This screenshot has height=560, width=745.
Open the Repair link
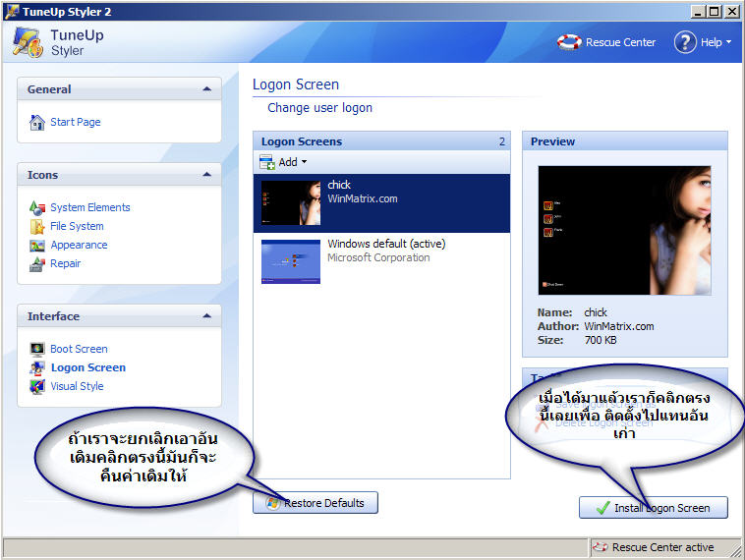65,263
